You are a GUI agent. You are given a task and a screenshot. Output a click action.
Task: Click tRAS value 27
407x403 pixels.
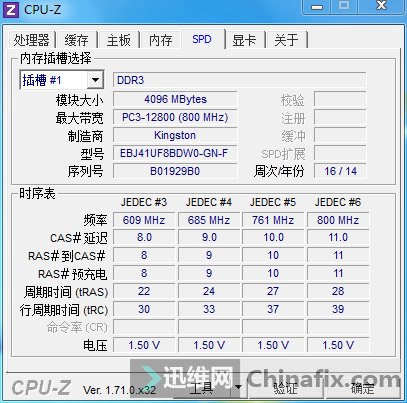[x=273, y=291]
